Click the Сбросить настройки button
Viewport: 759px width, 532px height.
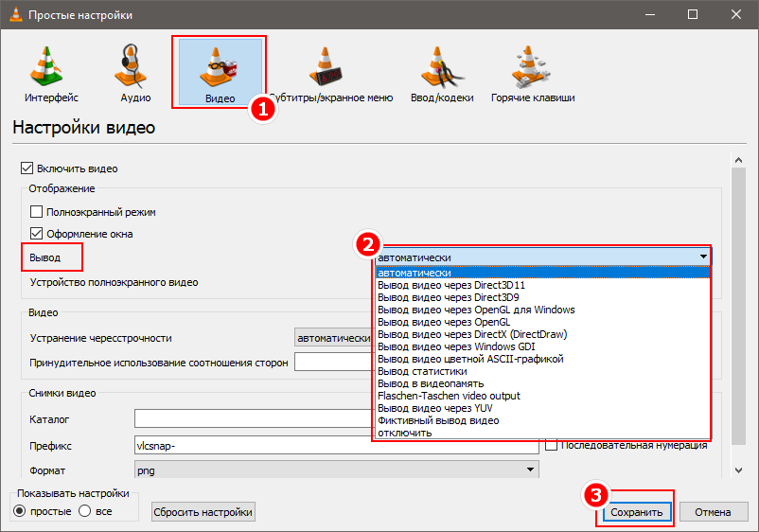tap(203, 512)
